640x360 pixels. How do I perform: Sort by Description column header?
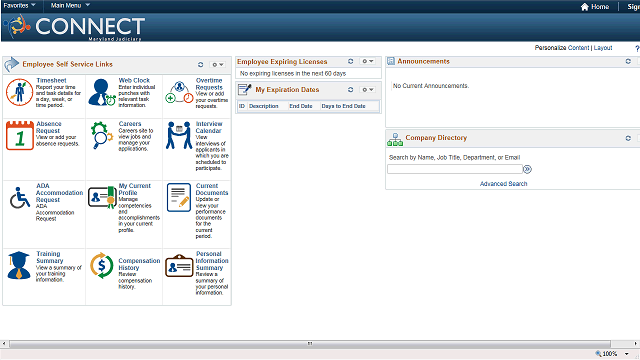point(264,106)
